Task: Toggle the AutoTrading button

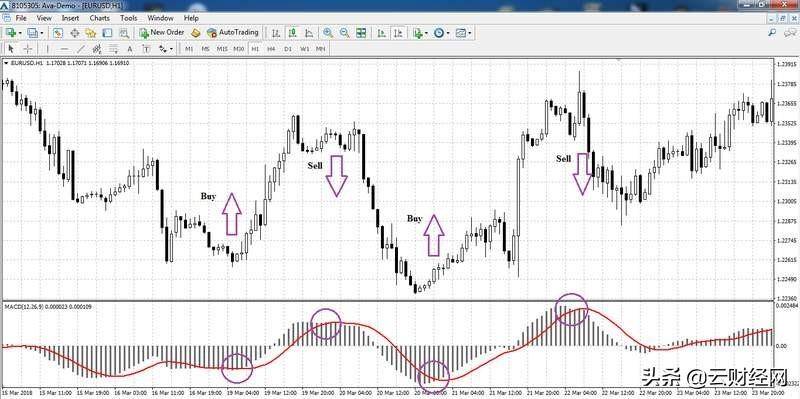Action: pyautogui.click(x=233, y=32)
